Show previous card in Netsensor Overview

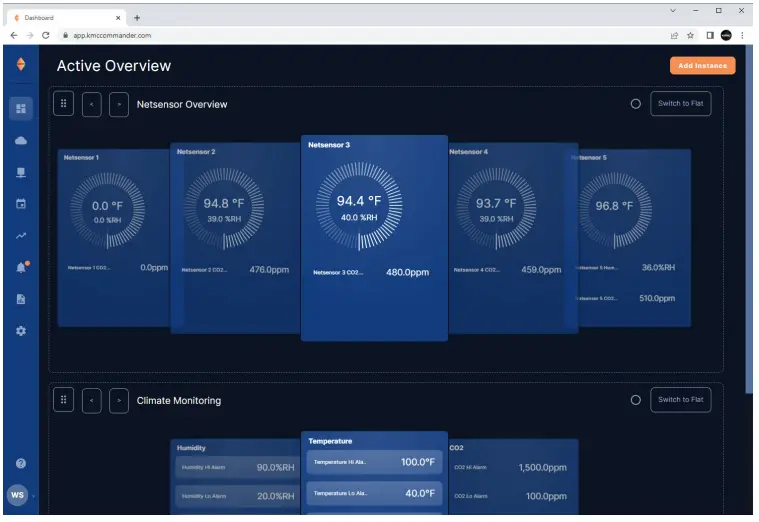click(x=91, y=104)
